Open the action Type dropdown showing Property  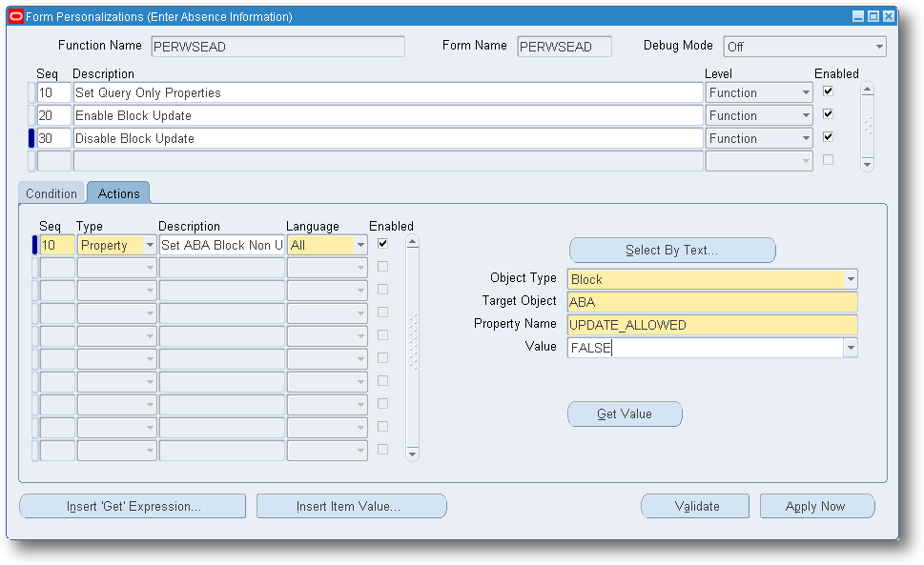(150, 245)
